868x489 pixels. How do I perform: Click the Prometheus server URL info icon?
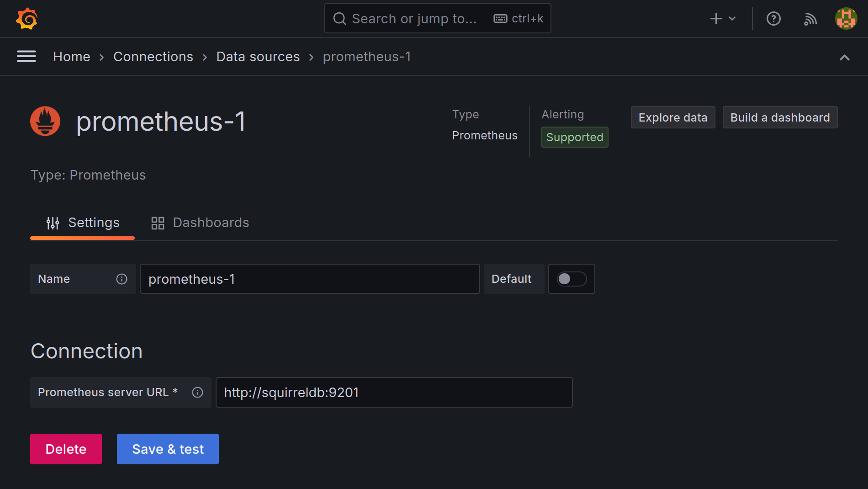(x=197, y=392)
